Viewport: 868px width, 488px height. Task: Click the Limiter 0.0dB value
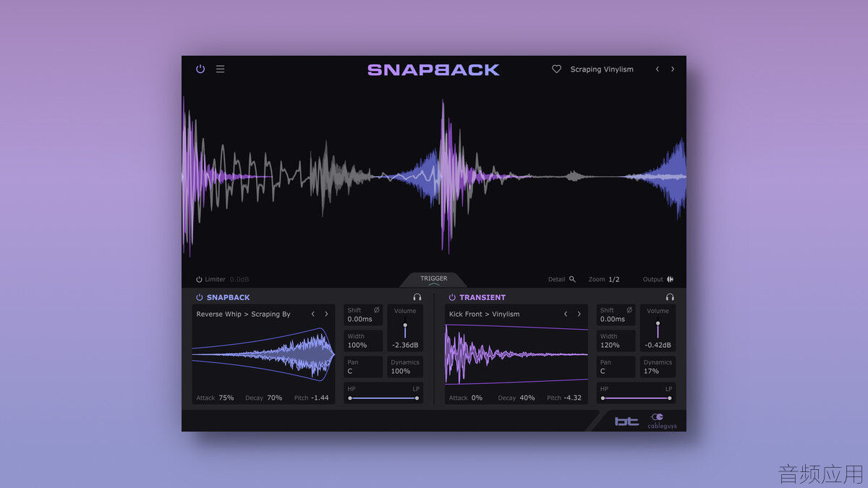point(239,279)
